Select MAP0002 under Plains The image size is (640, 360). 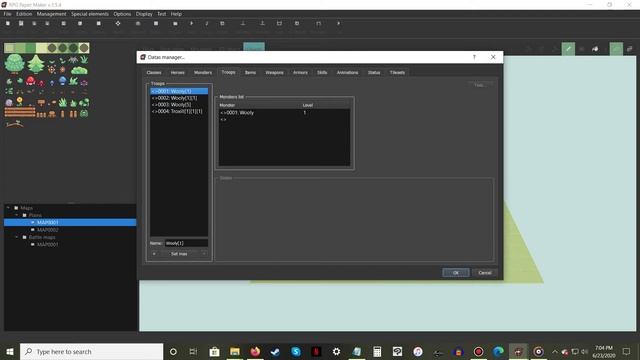click(x=47, y=230)
